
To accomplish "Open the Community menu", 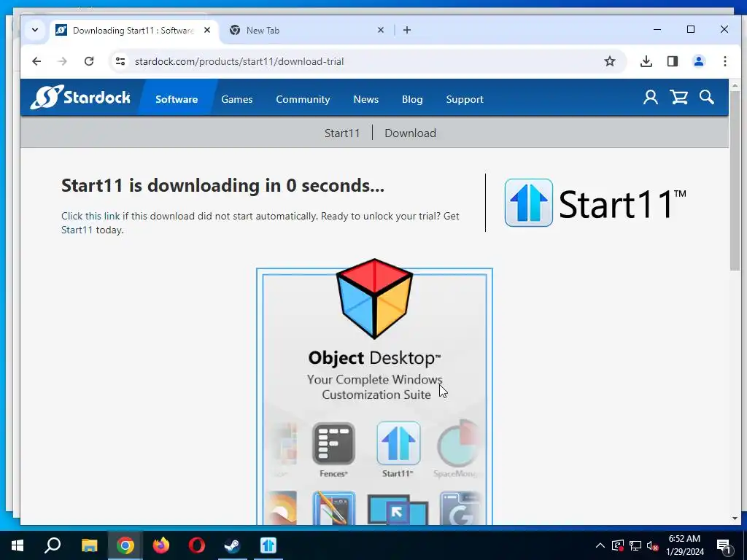I will [303, 99].
